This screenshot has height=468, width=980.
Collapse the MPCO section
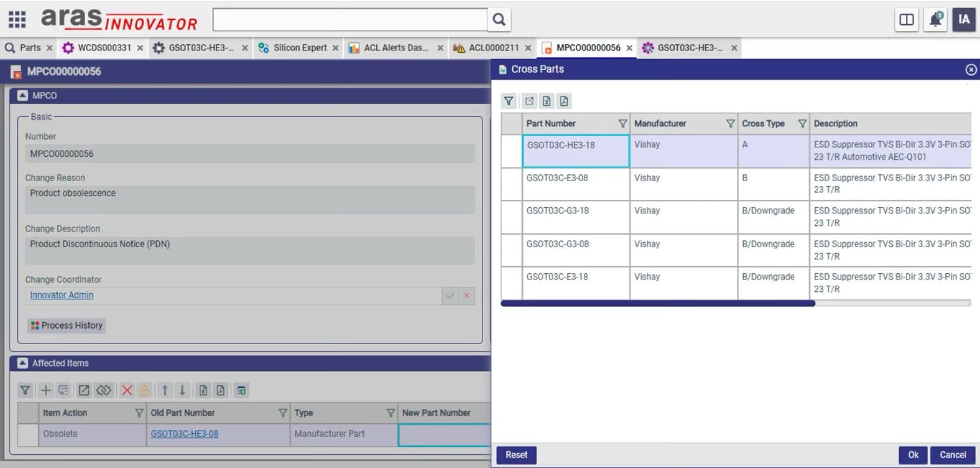pos(22,95)
